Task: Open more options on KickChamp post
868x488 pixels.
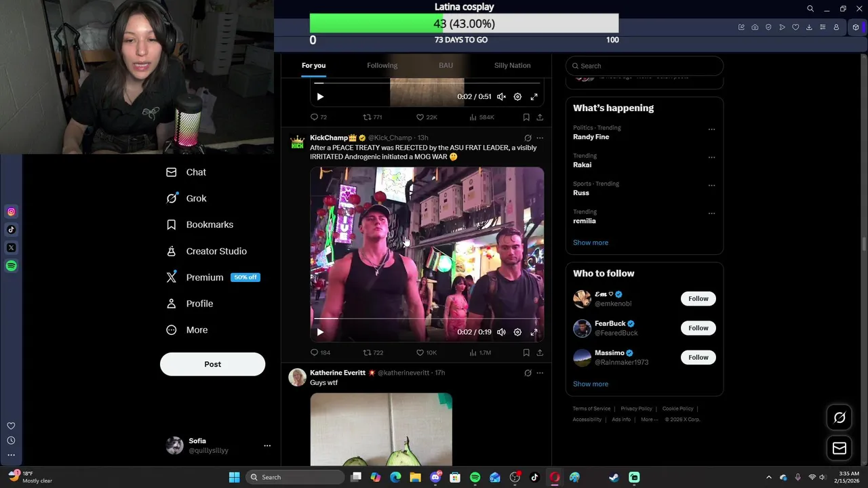Action: point(540,138)
